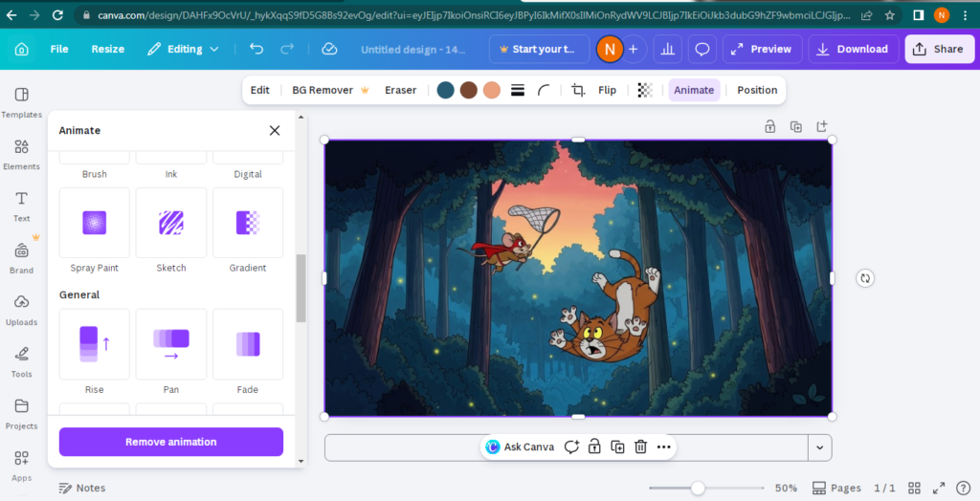Open BG Remover tool
980x501 pixels.
pyautogui.click(x=330, y=90)
